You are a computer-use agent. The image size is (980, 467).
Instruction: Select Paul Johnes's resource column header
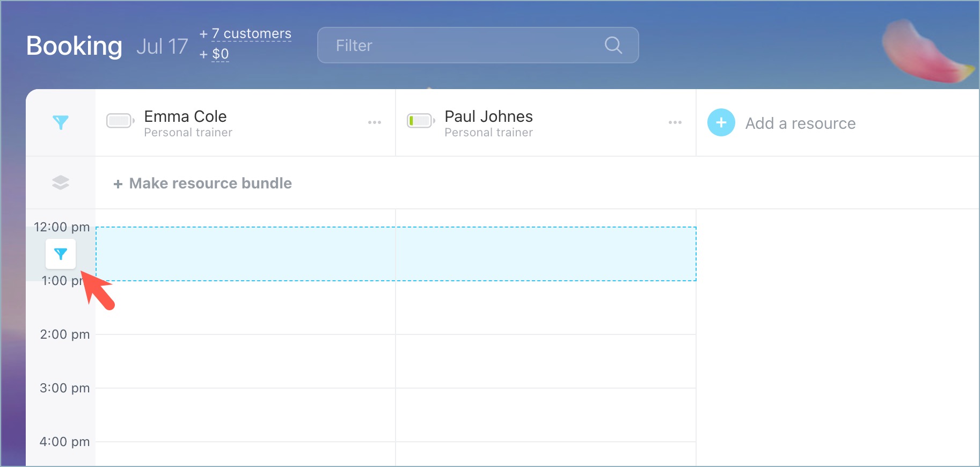tap(488, 116)
